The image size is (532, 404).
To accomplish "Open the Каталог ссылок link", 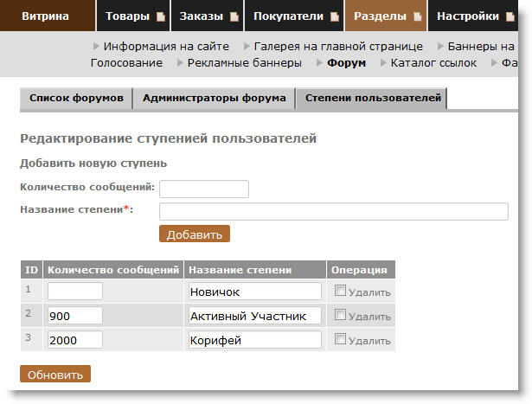I will pyautogui.click(x=433, y=63).
